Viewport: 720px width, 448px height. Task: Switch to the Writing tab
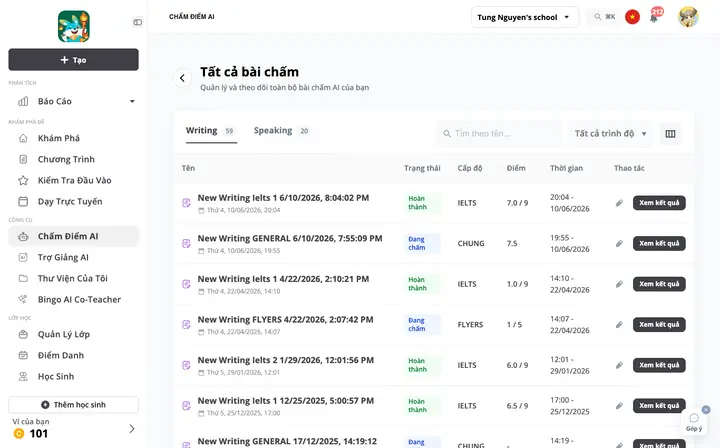[211, 131]
